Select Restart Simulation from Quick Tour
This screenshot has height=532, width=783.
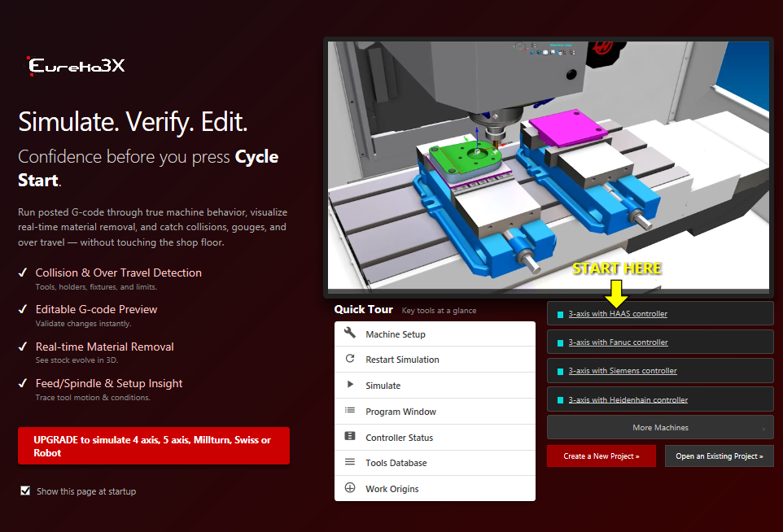coord(435,360)
